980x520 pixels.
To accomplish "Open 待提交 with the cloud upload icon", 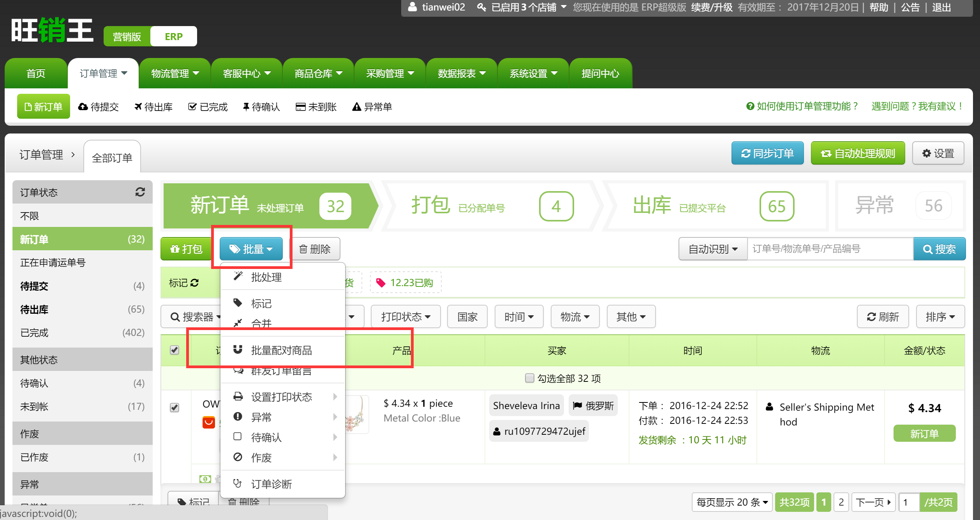I will coord(99,107).
